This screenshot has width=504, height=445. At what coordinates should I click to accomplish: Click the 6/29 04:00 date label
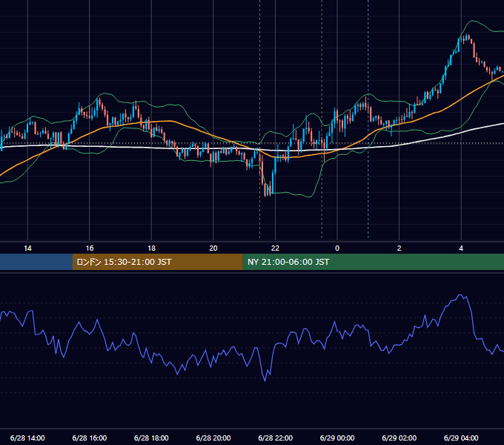pyautogui.click(x=461, y=438)
